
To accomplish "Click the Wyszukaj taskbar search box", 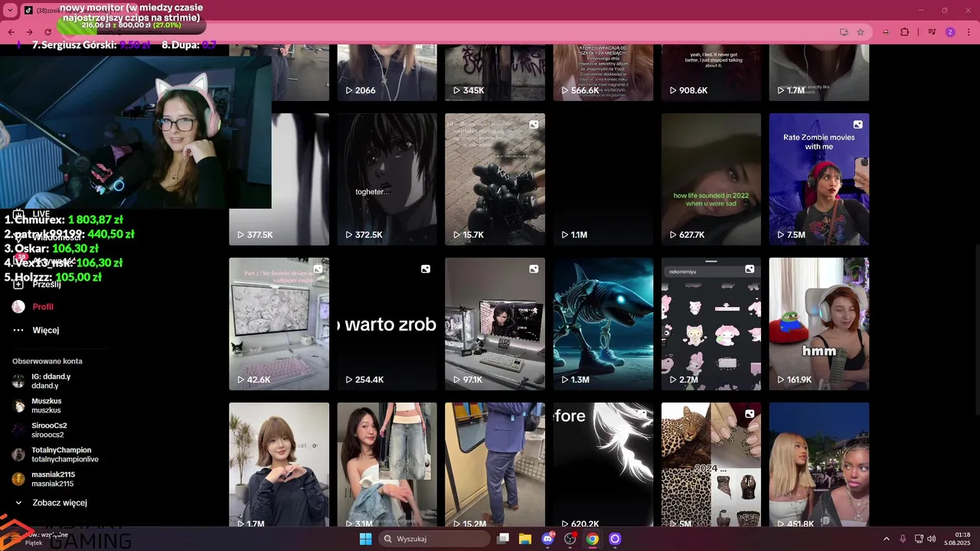I will 435,539.
